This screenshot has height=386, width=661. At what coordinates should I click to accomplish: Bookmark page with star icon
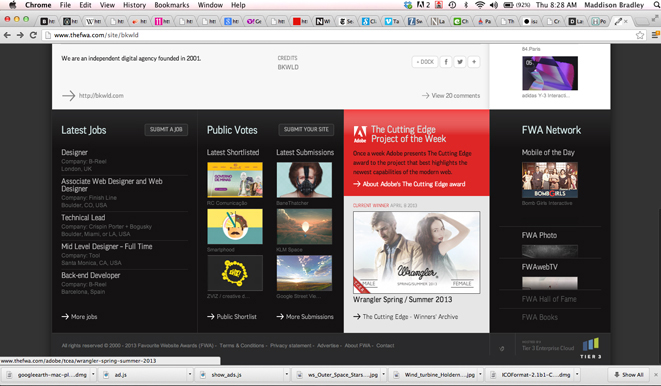point(640,35)
